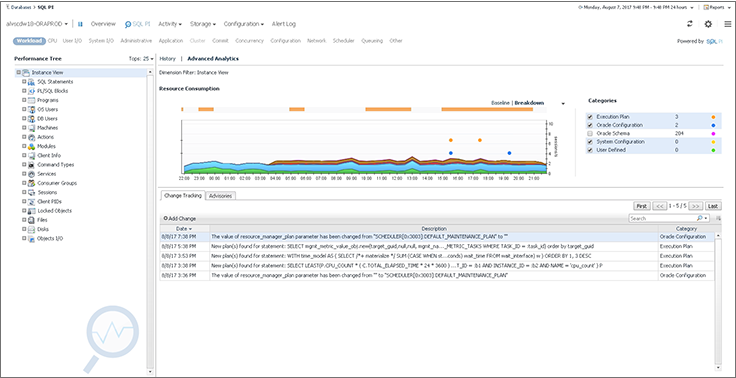Expand the Programs tree node
This screenshot has height=378, width=736.
click(24, 100)
